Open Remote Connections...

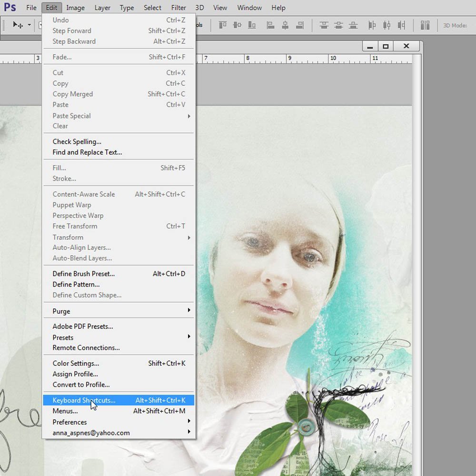click(x=119, y=347)
